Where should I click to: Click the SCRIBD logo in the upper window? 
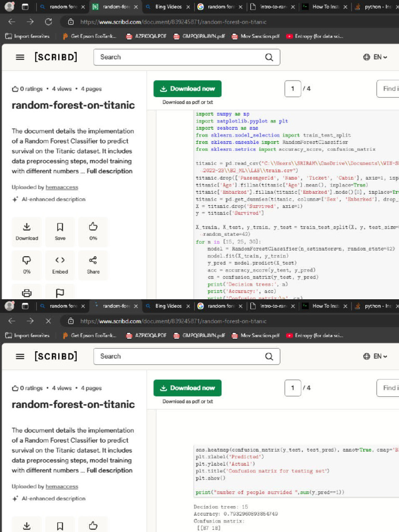[56, 57]
